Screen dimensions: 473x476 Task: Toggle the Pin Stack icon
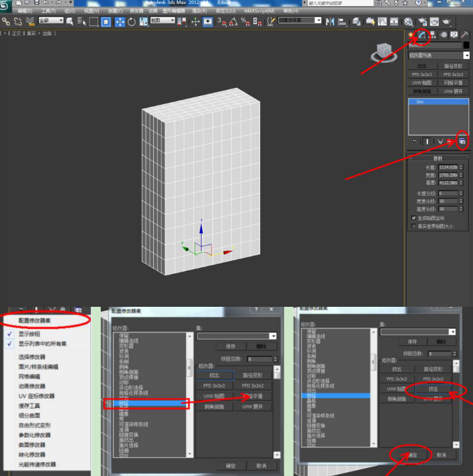click(414, 142)
